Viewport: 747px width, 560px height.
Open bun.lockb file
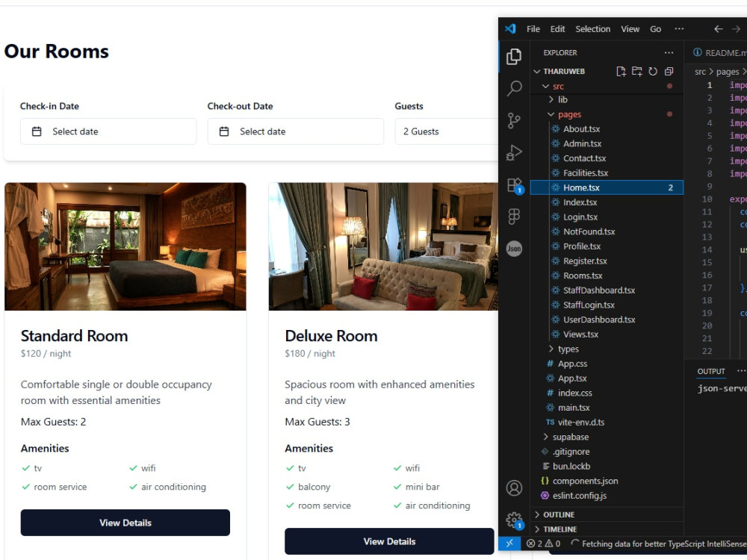(x=571, y=466)
